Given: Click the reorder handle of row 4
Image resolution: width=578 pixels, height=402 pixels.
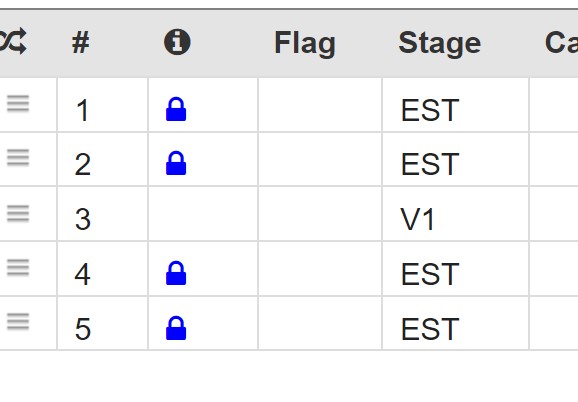Looking at the screenshot, I should pyautogui.click(x=18, y=268).
